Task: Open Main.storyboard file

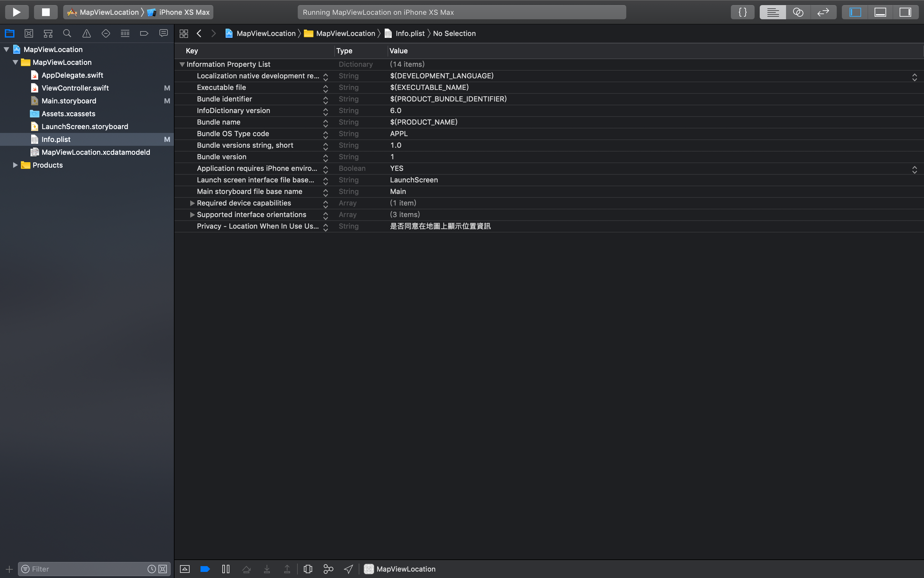Action: (69, 101)
